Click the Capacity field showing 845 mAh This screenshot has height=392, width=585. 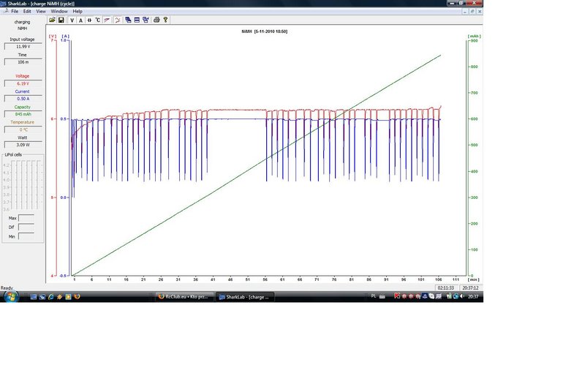[x=23, y=114]
